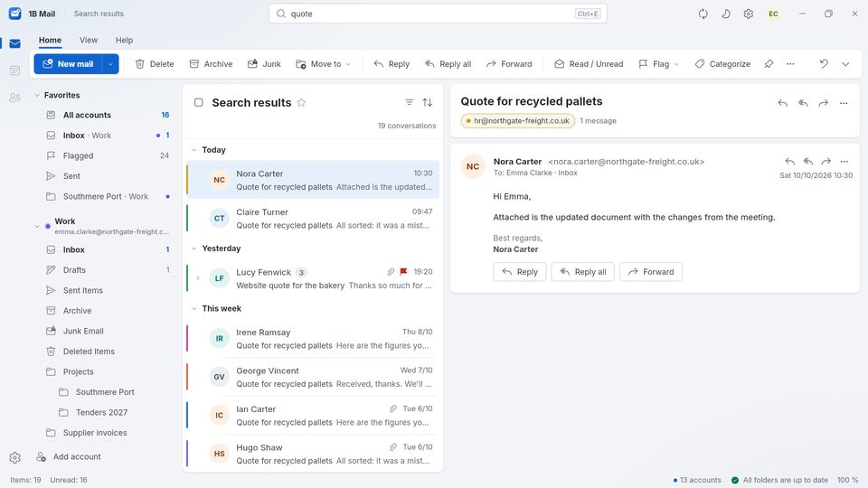The height and width of the screenshot is (488, 868).
Task: Click Add account link
Action: [69, 457]
